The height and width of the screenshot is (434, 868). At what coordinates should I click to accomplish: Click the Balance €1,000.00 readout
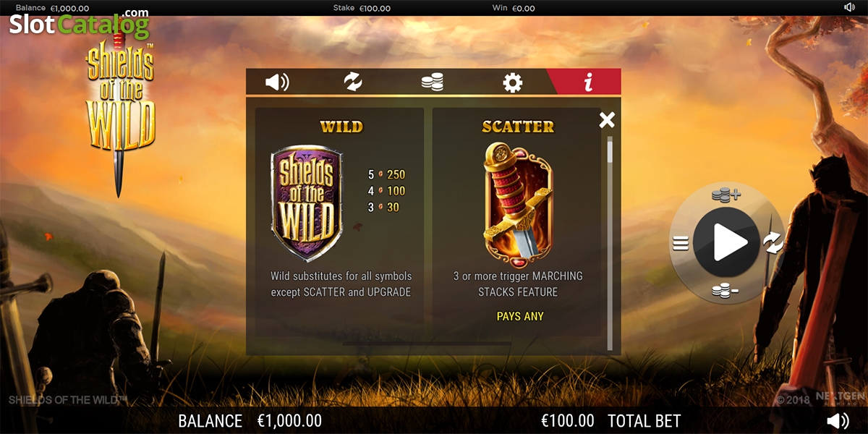click(250, 421)
